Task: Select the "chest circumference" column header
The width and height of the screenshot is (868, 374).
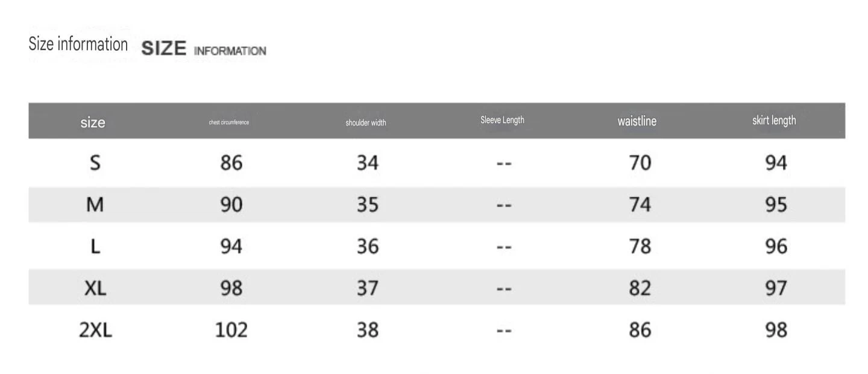Action: (x=229, y=122)
